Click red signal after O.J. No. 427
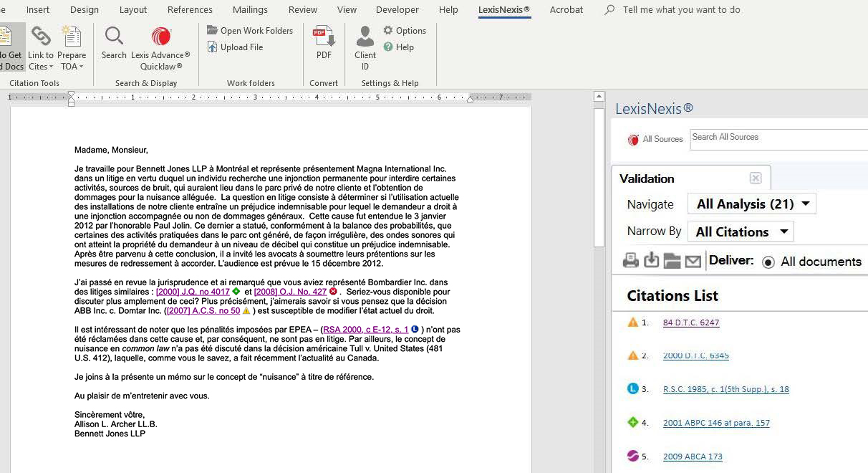The image size is (868, 473). click(x=333, y=292)
